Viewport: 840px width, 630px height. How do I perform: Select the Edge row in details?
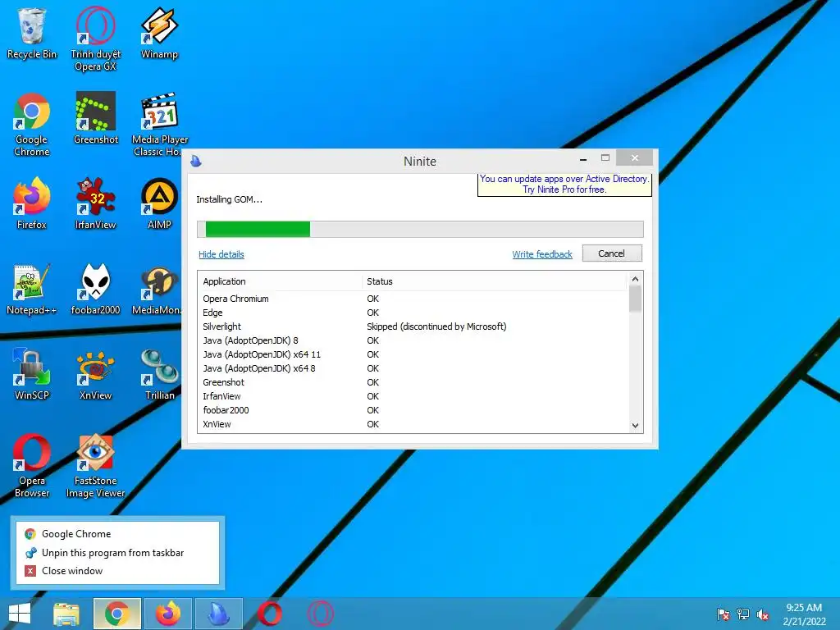tap(413, 313)
